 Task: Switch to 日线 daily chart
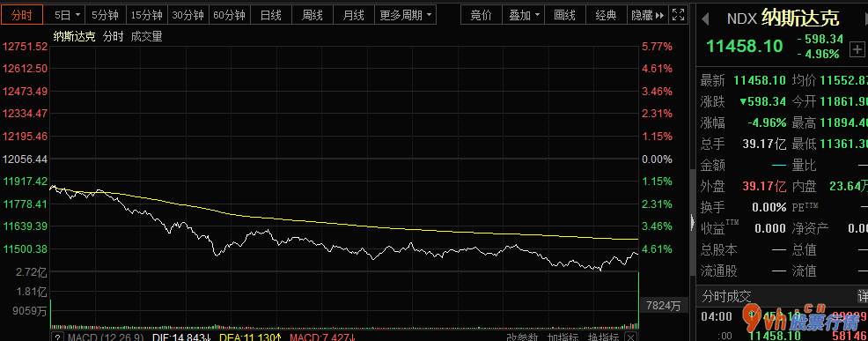270,15
